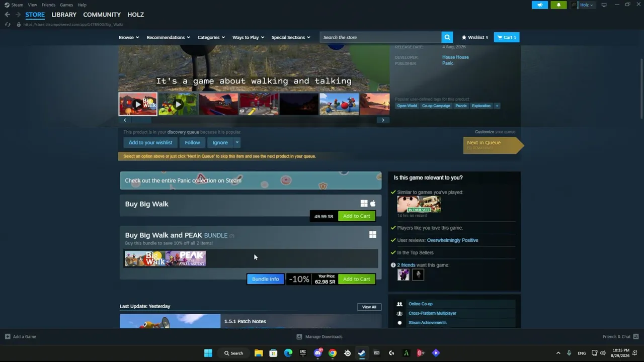Open the first friend's avatar
This screenshot has width=644, height=362.
(404, 275)
